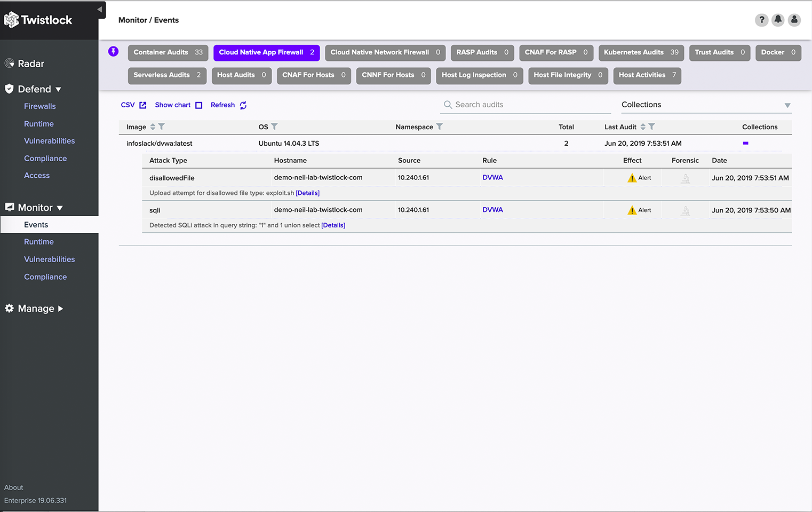Image resolution: width=812 pixels, height=512 pixels.
Task: Collapse the sidebar with the arrow icon
Action: [x=100, y=10]
